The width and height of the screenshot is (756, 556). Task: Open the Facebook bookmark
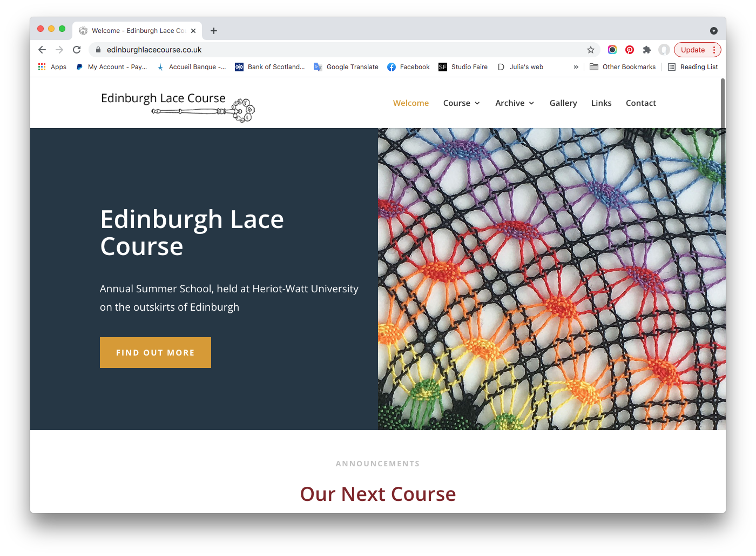tap(409, 67)
